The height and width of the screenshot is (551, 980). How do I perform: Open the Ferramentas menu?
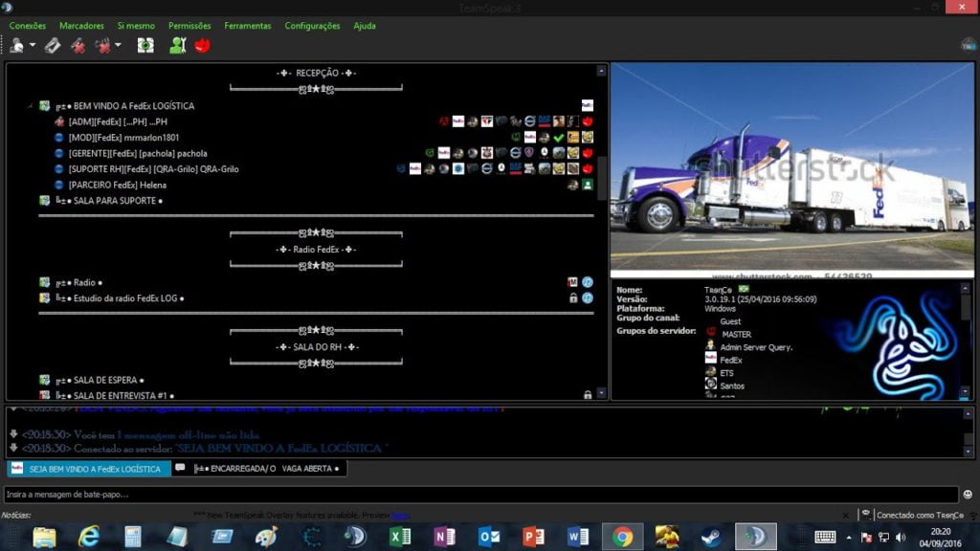pos(248,26)
